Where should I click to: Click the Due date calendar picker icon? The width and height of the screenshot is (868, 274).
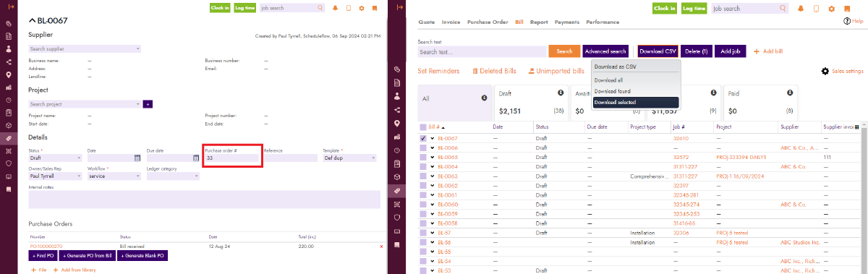click(196, 158)
